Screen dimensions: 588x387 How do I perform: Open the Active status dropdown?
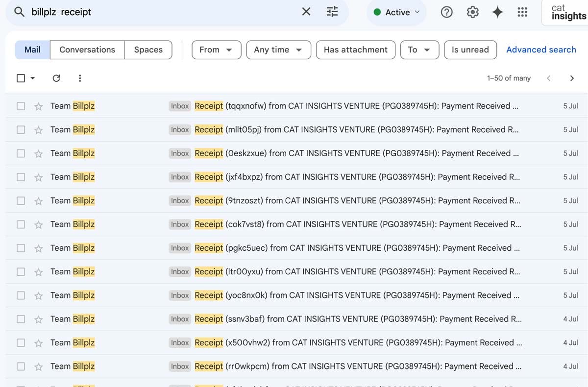(x=397, y=12)
